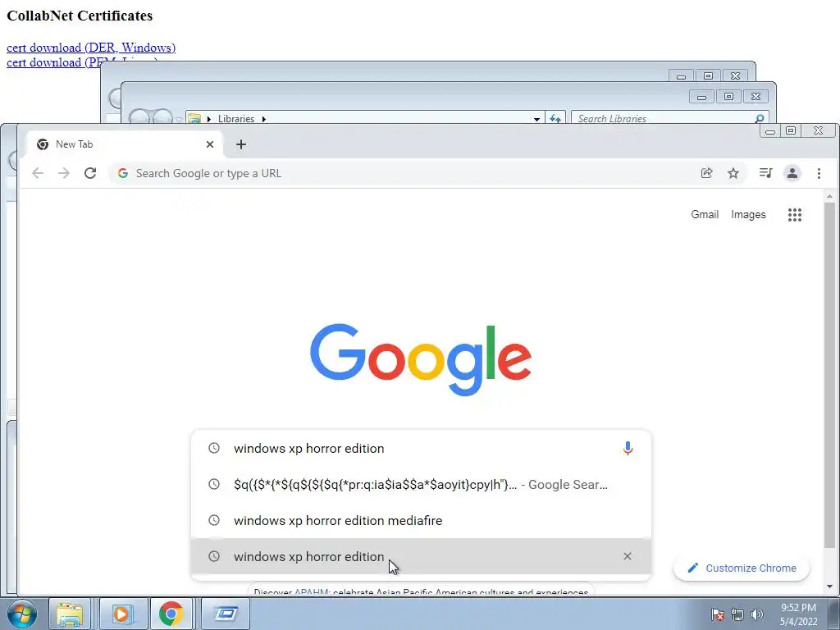Close the New Tab tab
This screenshot has height=630, width=840.
[210, 144]
